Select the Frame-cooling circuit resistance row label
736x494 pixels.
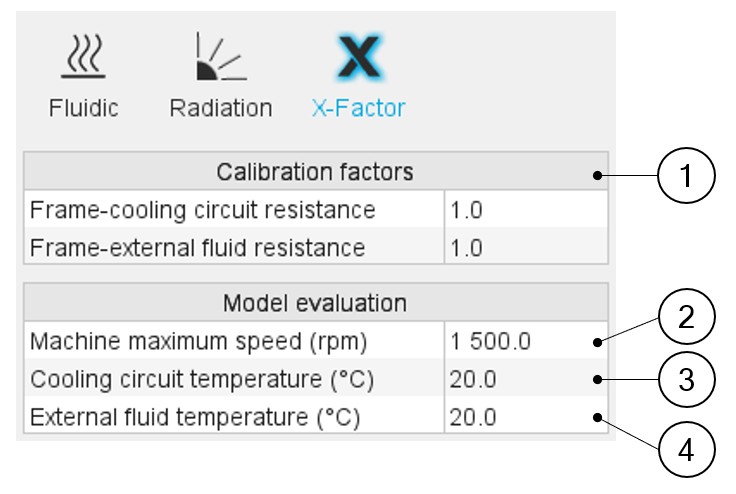point(203,210)
